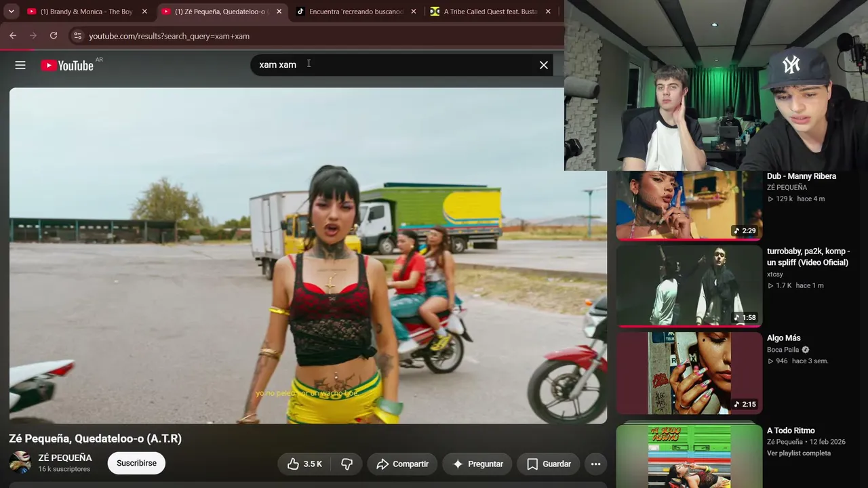Open the Algo Más video thumbnail
Image resolution: width=868 pixels, height=488 pixels.
689,373
